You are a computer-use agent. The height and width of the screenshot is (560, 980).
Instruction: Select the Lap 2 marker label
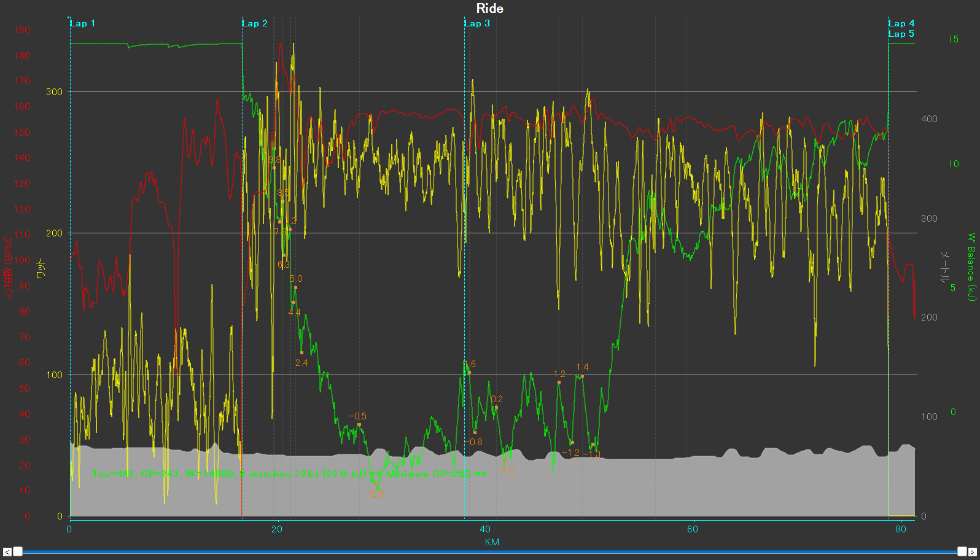[x=255, y=23]
